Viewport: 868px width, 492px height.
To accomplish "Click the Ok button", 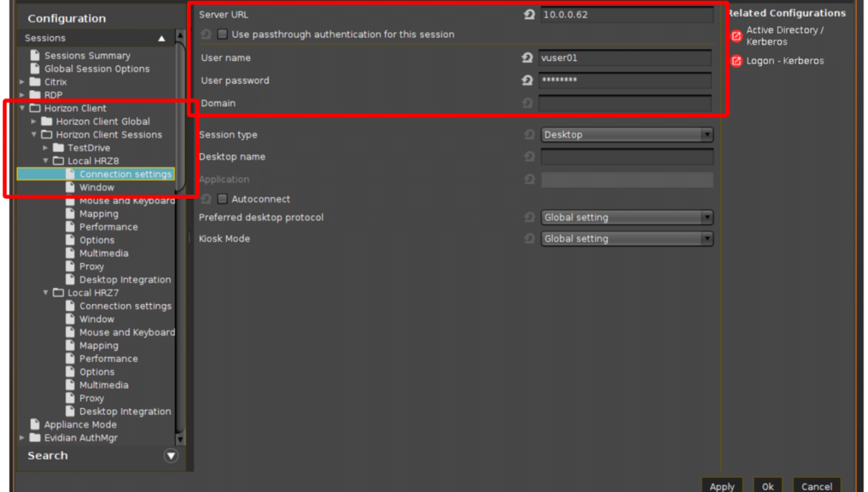I will (768, 485).
